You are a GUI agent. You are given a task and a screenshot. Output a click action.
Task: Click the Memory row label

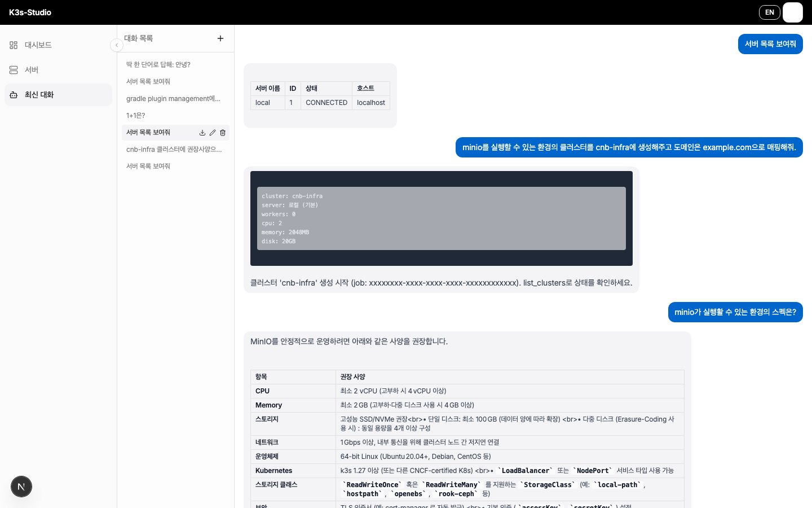pyautogui.click(x=293, y=405)
